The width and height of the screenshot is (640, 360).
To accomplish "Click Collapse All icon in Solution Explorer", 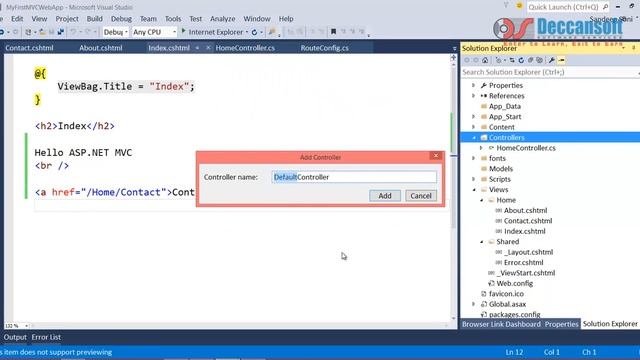I will pos(530,60).
